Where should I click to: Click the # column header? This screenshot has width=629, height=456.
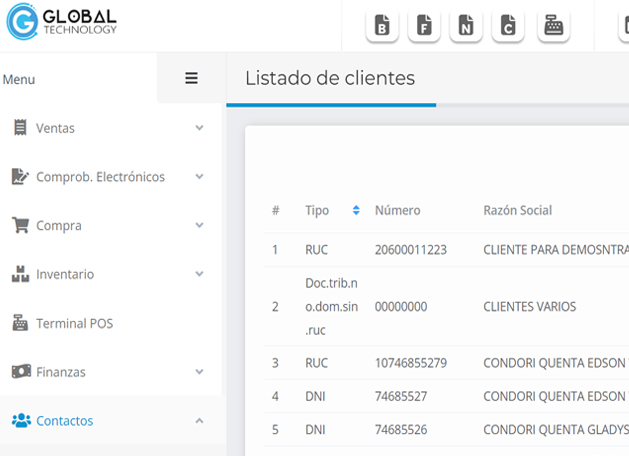coord(276,210)
